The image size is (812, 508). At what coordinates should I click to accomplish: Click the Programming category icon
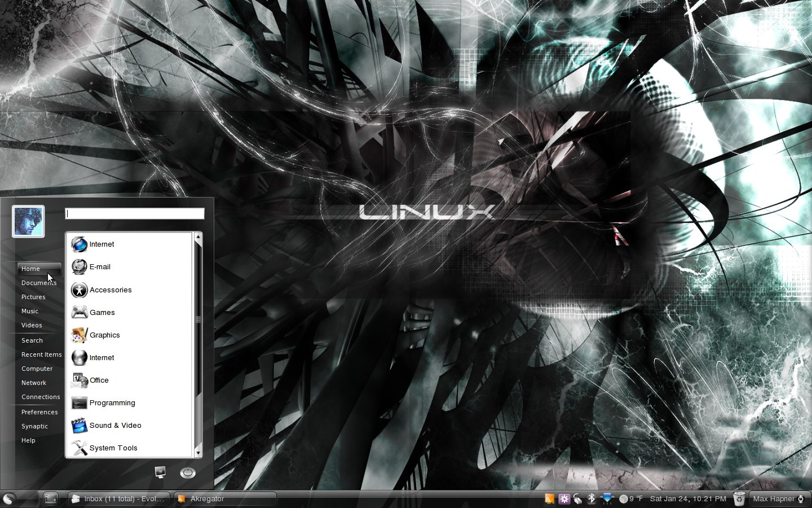[79, 403]
